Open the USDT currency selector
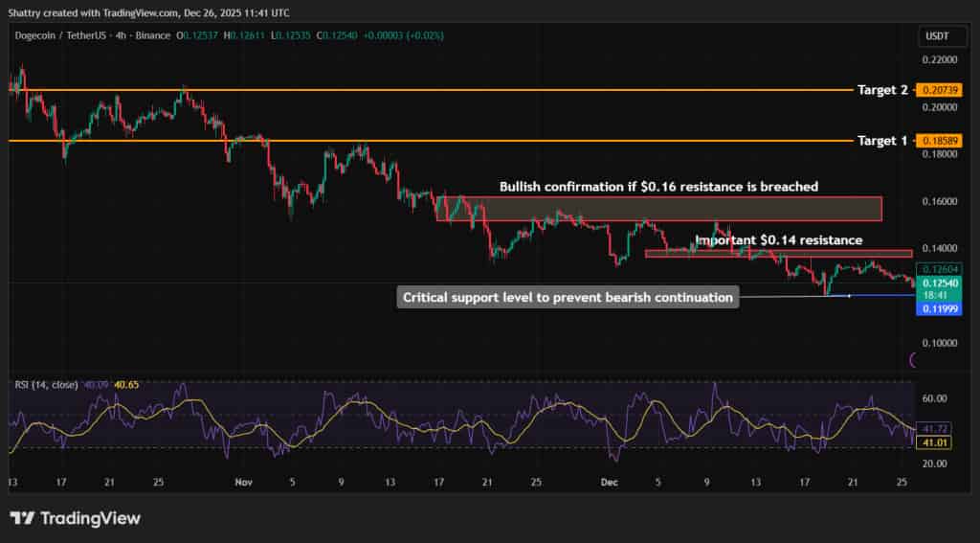Screen dimensions: 980x543 pyautogui.click(x=934, y=35)
